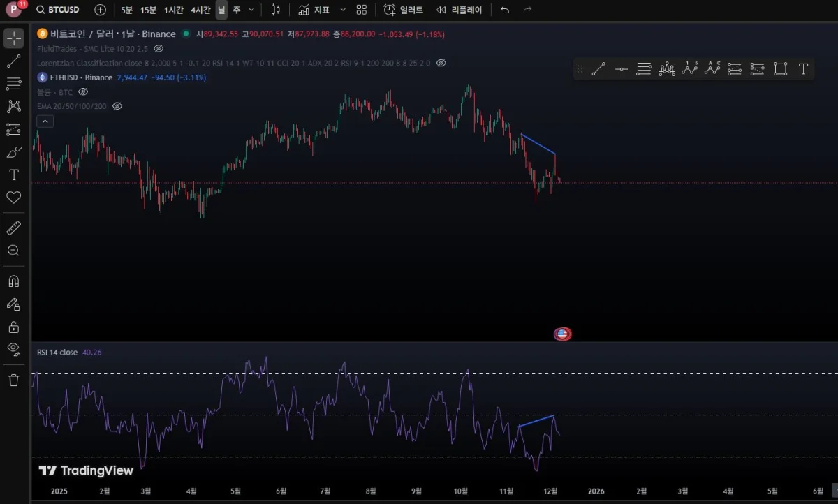Click the US flag event marker on chart
The width and height of the screenshot is (838, 504).
point(562,334)
